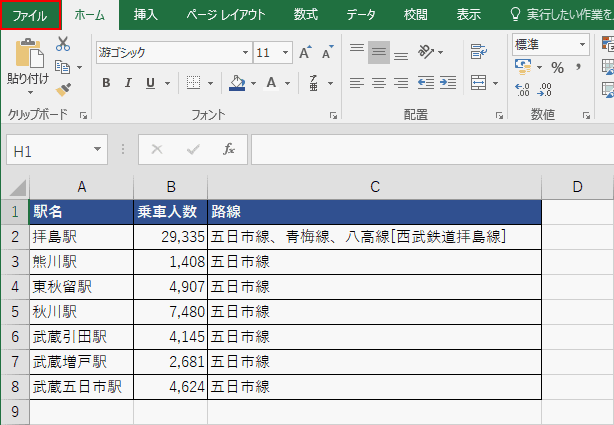Open the フォント dialog launcher

coord(333,115)
